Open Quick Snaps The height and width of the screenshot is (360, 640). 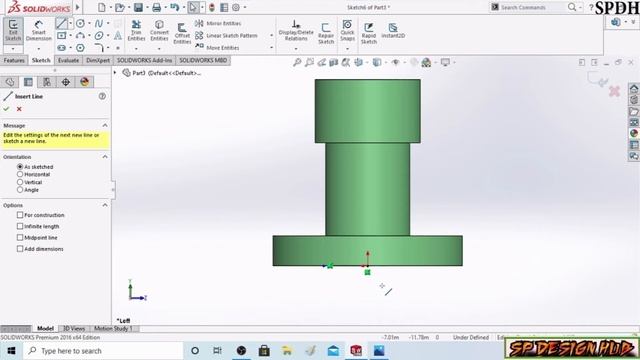[347, 31]
